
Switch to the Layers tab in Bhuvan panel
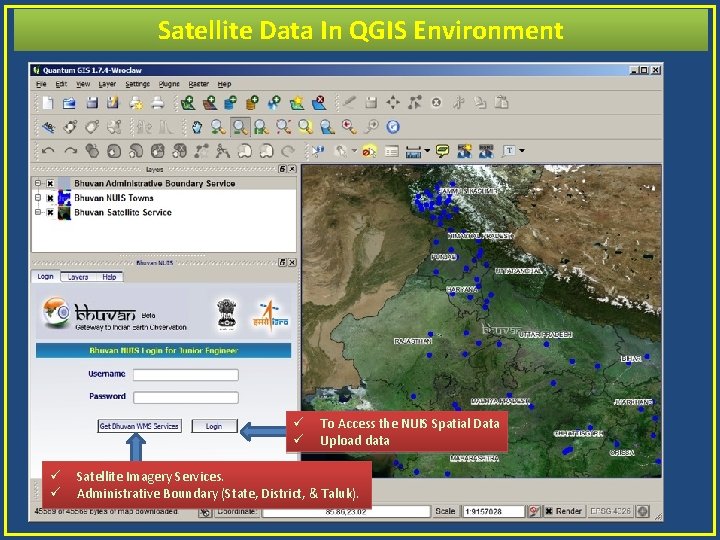pos(78,277)
